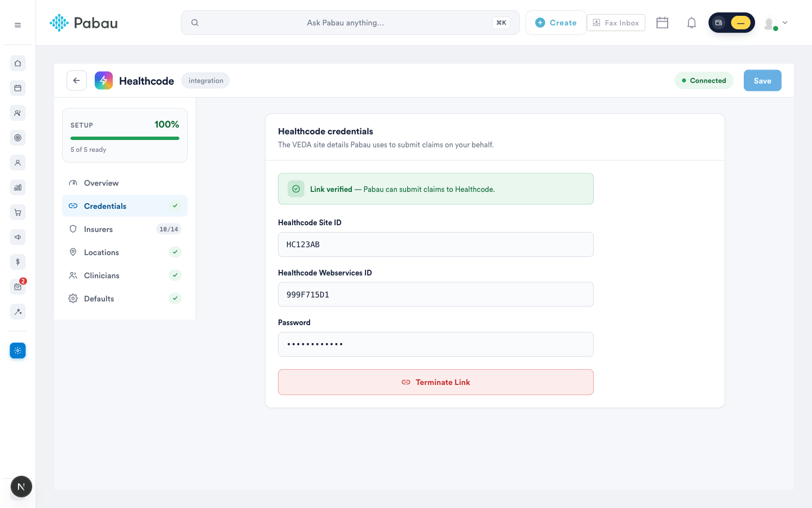Open the magic wand sidebar icon
This screenshot has width=812, height=508.
pyautogui.click(x=17, y=312)
